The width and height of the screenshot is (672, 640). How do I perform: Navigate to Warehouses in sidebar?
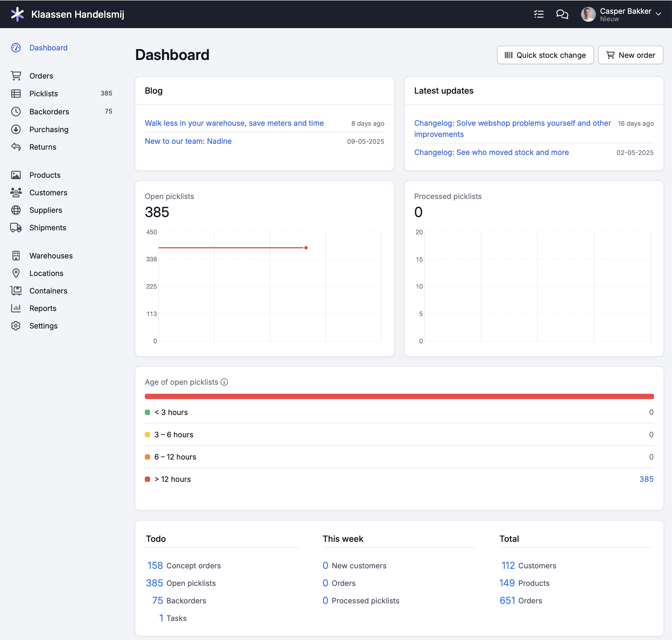51,256
